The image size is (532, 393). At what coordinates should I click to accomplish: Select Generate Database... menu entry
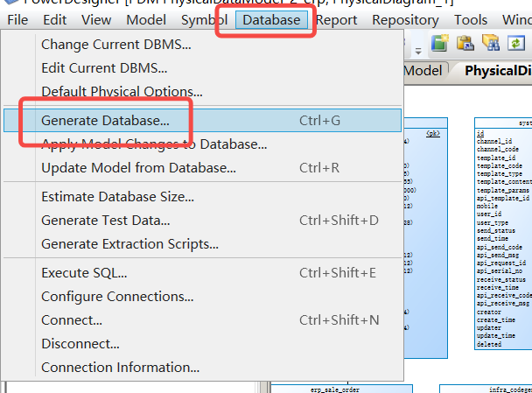point(202,121)
